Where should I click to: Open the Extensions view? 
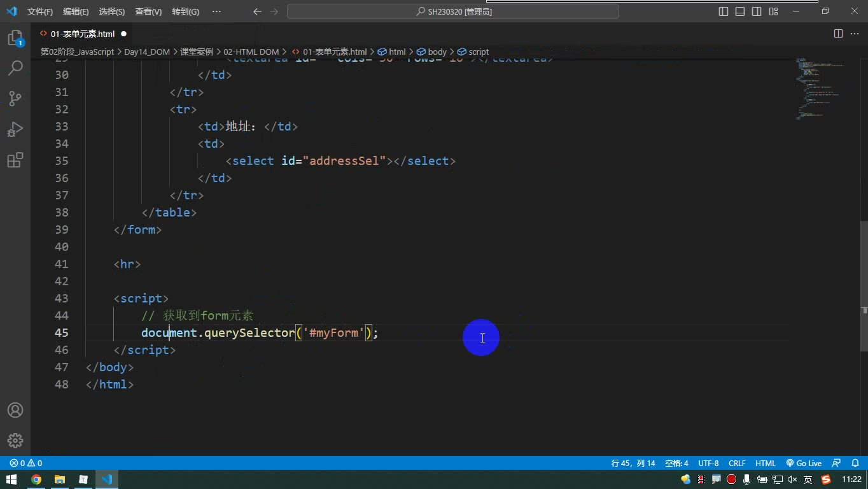[x=15, y=160]
